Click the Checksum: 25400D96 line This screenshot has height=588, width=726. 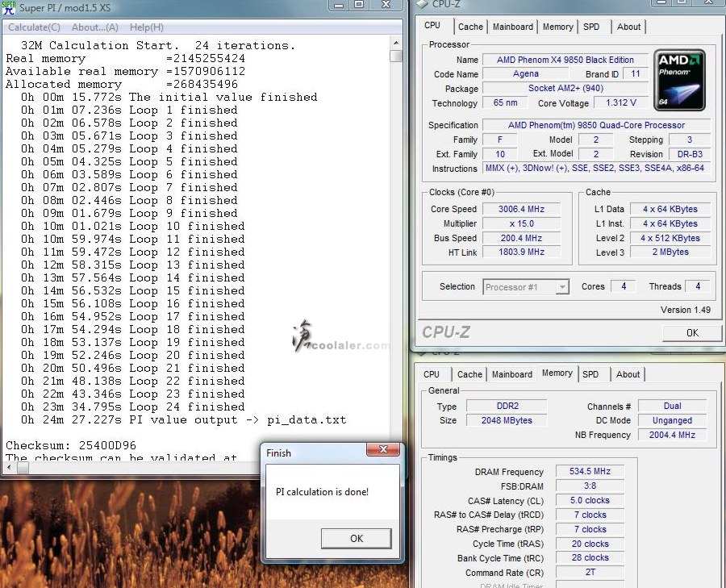(71, 445)
